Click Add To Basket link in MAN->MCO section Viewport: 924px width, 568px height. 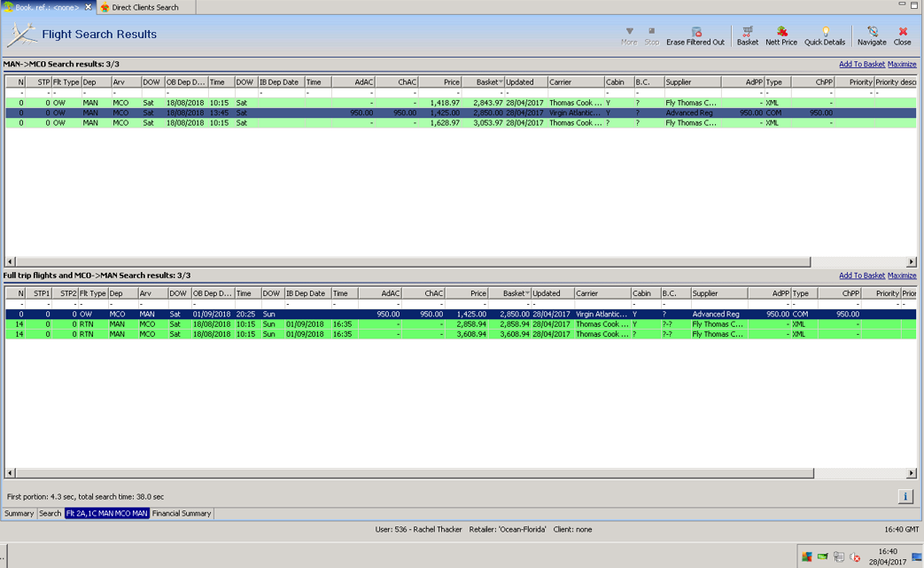pos(861,64)
